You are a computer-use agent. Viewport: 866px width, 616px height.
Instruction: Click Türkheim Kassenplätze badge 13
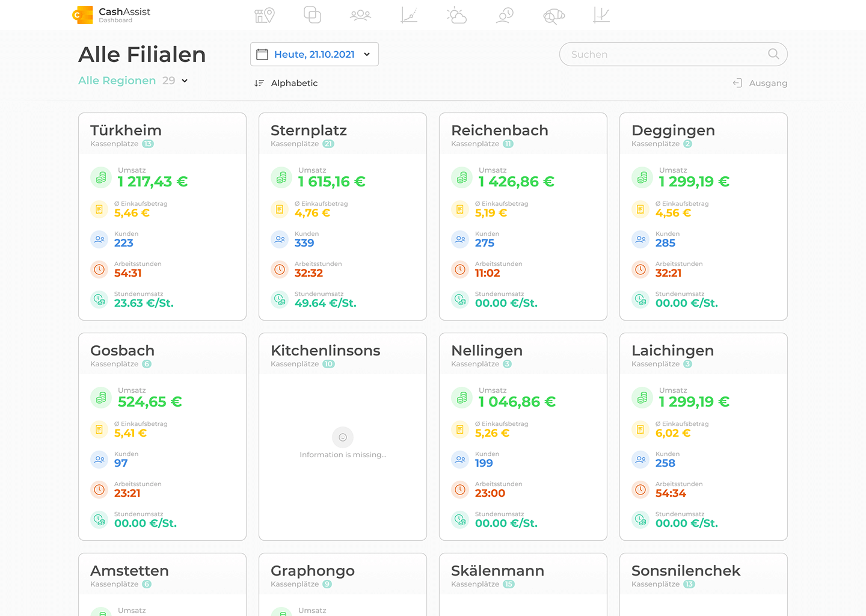click(148, 144)
